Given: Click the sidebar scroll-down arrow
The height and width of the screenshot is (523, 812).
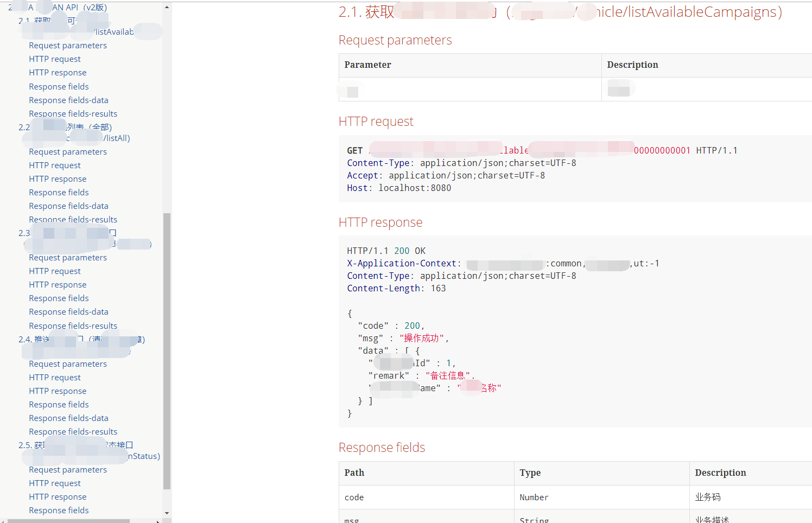Looking at the screenshot, I should 167,513.
